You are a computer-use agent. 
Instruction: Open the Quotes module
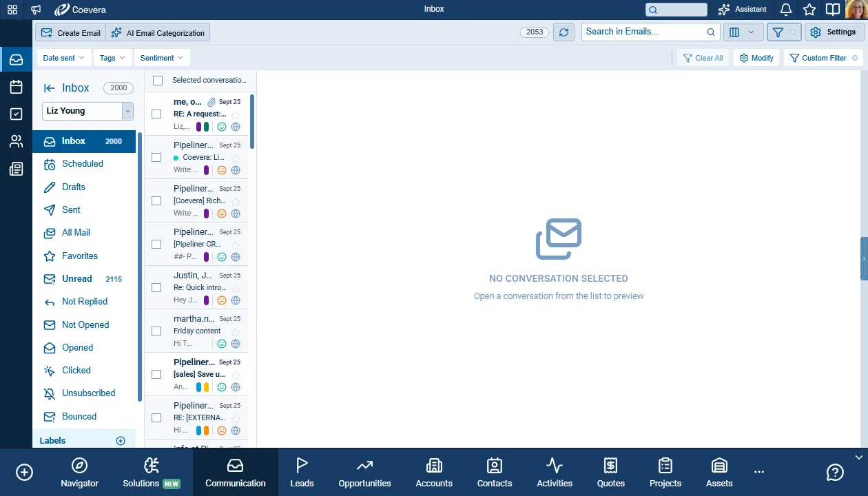pos(610,473)
